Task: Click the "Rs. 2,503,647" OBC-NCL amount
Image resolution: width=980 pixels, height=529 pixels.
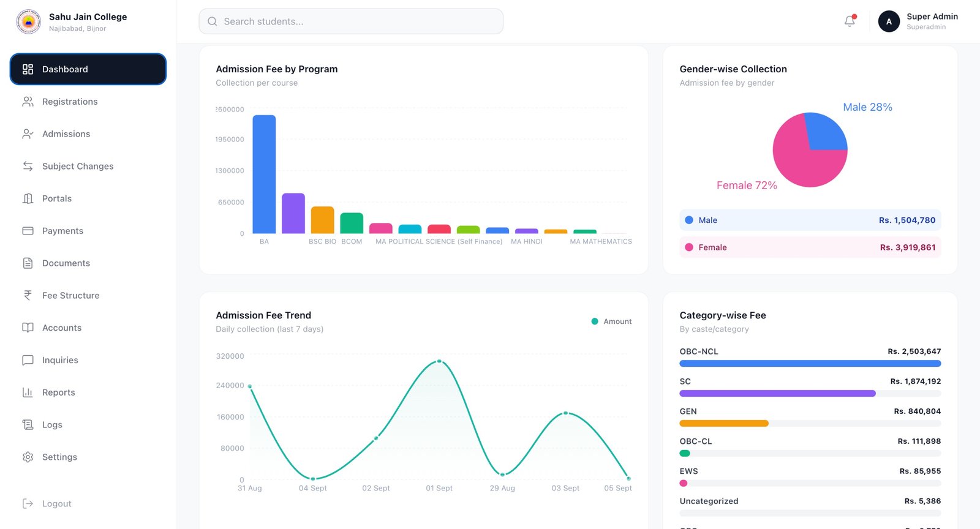Action: (914, 351)
